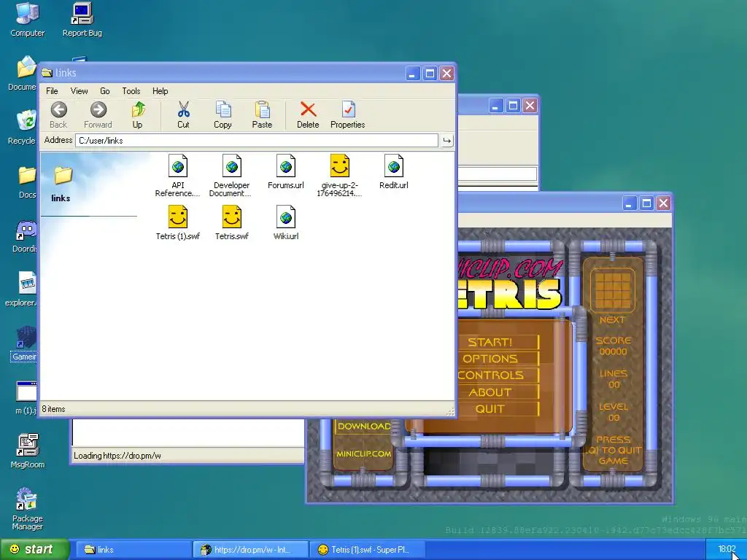Click CONTROLS in the Tetris menu
Image resolution: width=747 pixels, height=560 pixels.
491,376
